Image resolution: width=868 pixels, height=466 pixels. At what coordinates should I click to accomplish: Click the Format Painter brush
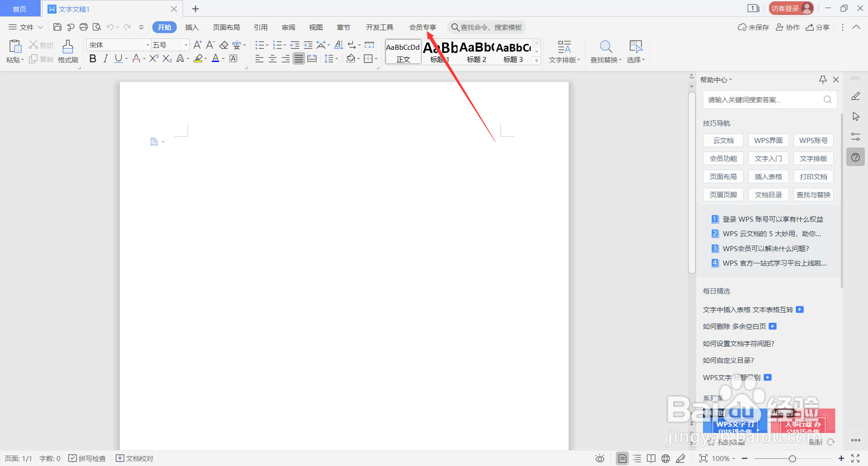point(68,46)
